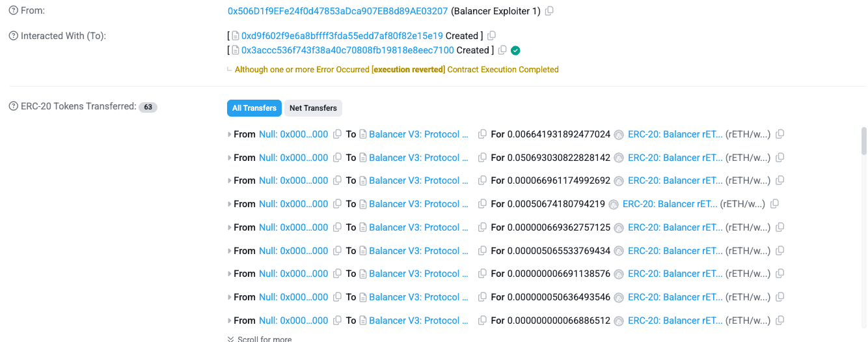This screenshot has width=868, height=342.
Task: Switch to the All Transfers tab
Action: pyautogui.click(x=254, y=108)
